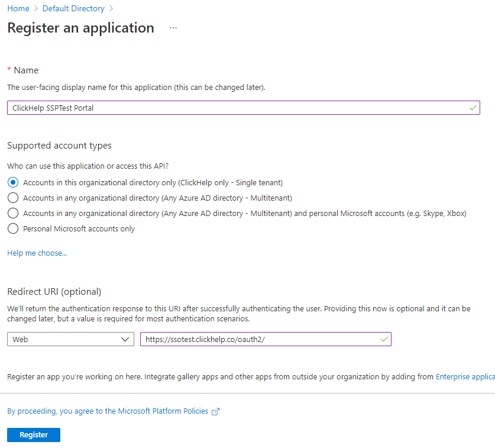Click the chevron following Default Directory
This screenshot has height=448, width=495.
pos(110,8)
